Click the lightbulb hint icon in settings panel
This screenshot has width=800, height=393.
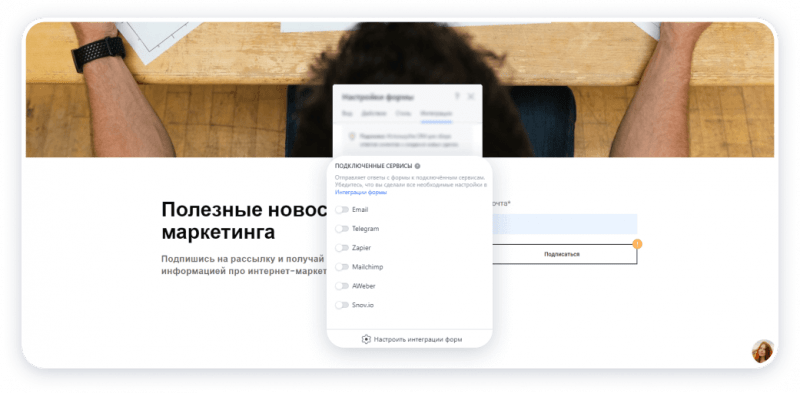tap(352, 137)
